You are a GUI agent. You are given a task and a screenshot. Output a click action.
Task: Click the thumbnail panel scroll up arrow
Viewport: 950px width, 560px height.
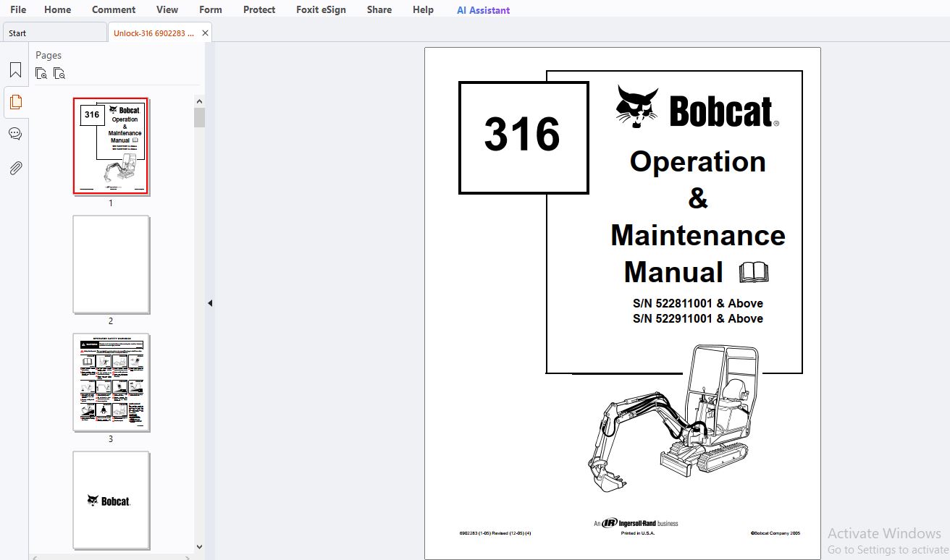point(199,101)
